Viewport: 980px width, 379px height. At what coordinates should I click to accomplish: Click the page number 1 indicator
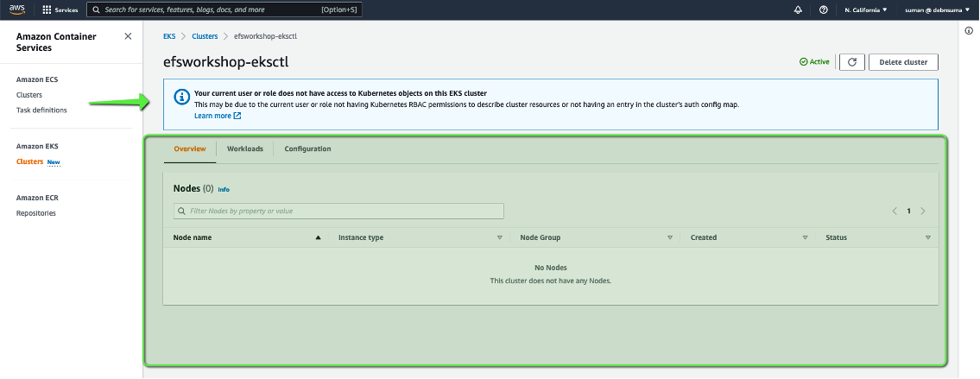point(908,212)
